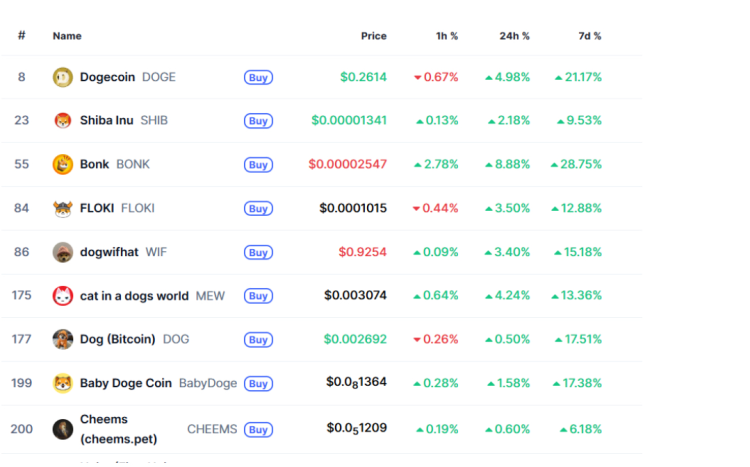
Task: Sort by the 7d % column header
Action: point(590,36)
